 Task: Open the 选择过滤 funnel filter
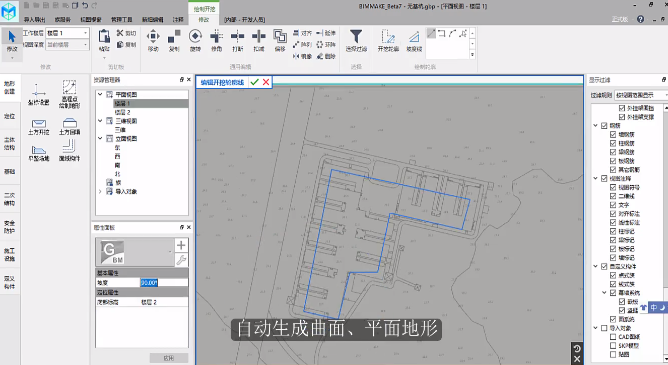coord(356,41)
